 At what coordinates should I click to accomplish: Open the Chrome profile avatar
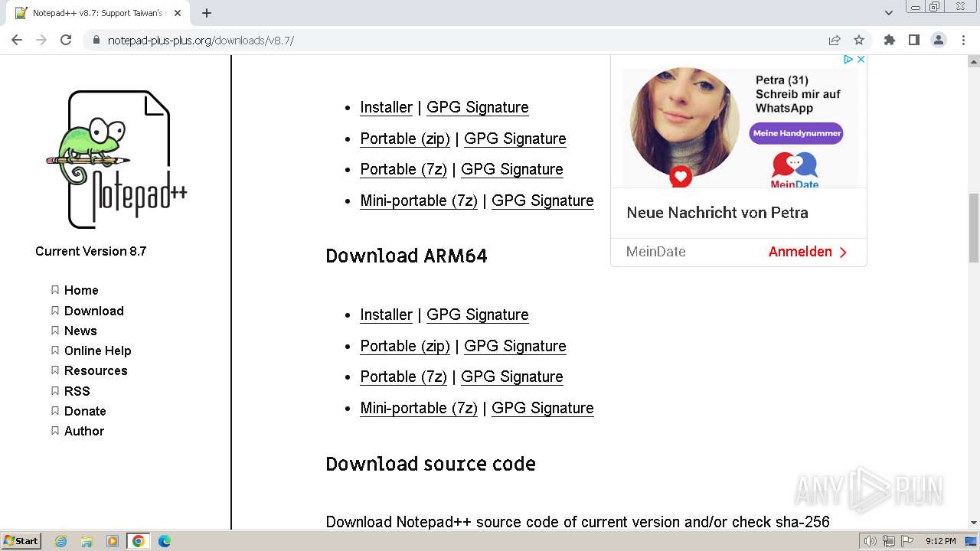point(939,40)
